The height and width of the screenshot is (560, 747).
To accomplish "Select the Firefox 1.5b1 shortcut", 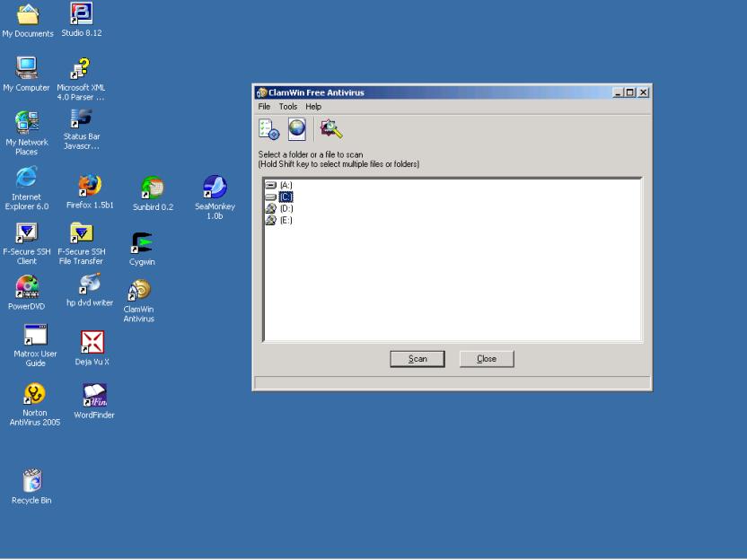I will (x=90, y=192).
